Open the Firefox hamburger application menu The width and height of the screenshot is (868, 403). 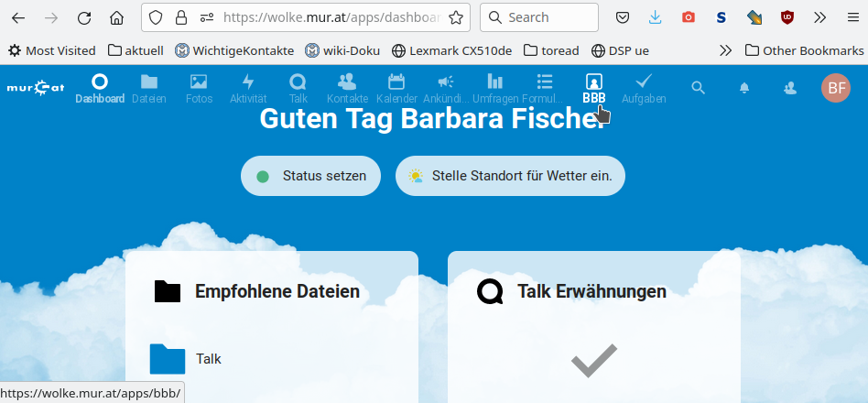pyautogui.click(x=852, y=17)
